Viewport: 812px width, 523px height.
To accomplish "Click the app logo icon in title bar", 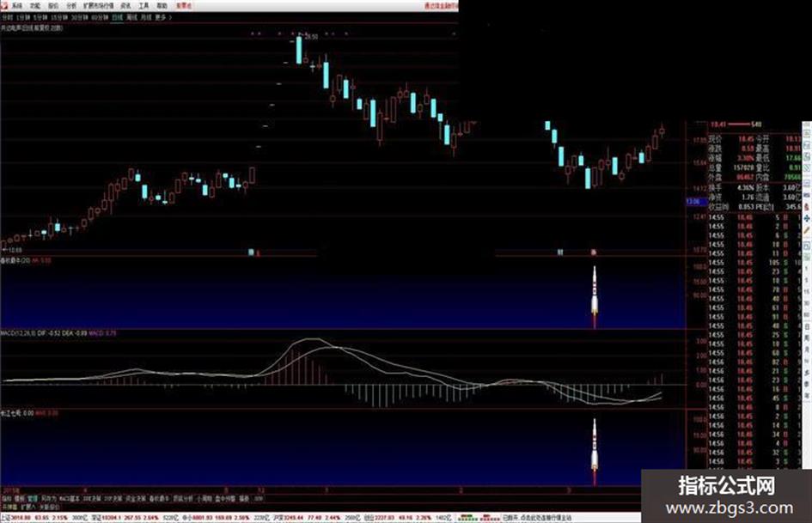I will click(x=4, y=6).
